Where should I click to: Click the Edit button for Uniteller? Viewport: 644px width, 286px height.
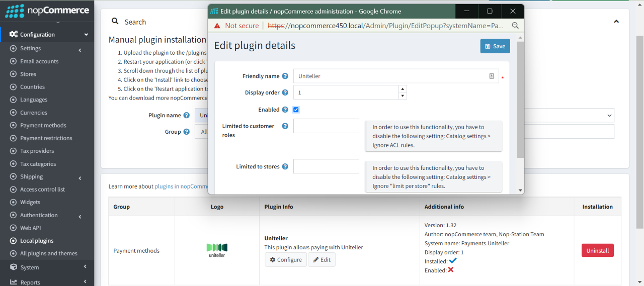click(322, 260)
